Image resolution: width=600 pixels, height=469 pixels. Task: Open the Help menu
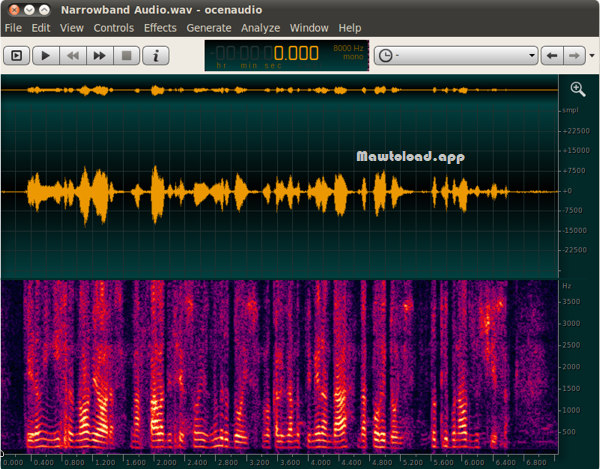click(349, 28)
